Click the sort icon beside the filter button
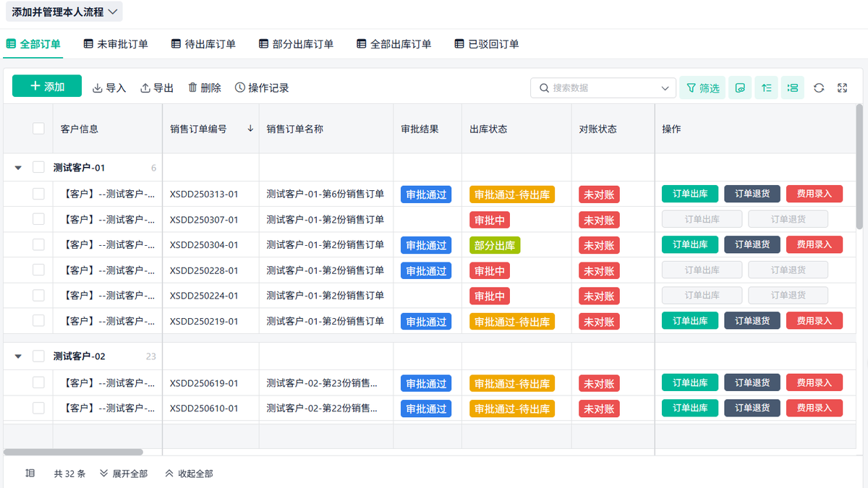Screen dimensions: 868x488 (766, 87)
